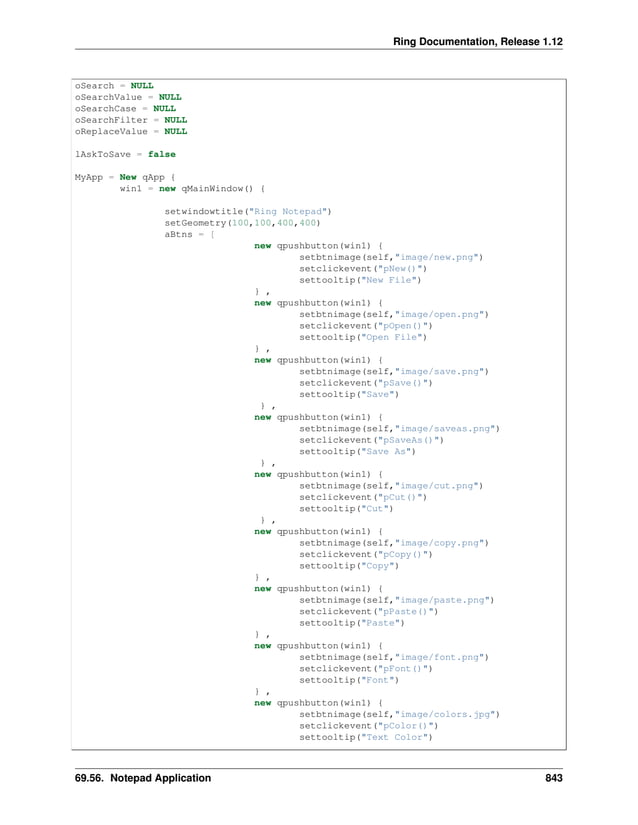The image size is (638, 825).
Task: Click settooltip("Text Color") line
Action: tap(366, 737)
